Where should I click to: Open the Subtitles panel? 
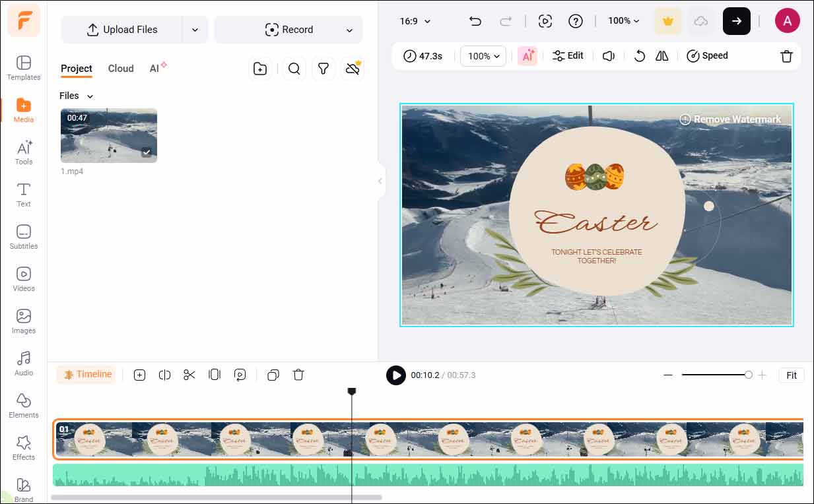23,236
